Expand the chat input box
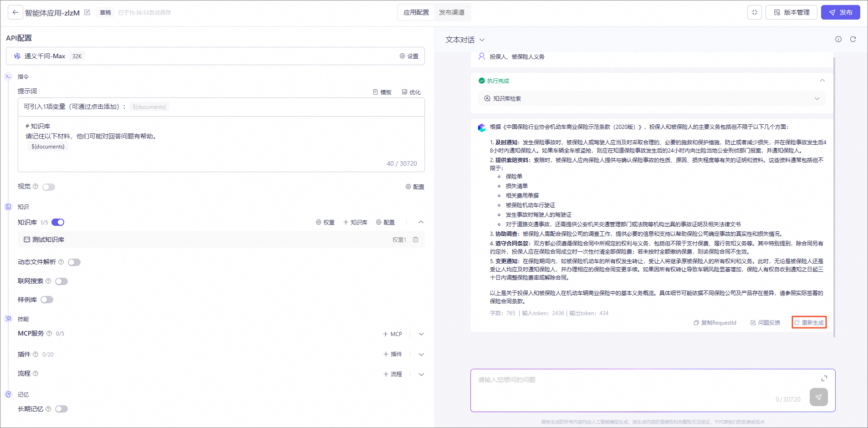868x428 pixels. (x=824, y=378)
